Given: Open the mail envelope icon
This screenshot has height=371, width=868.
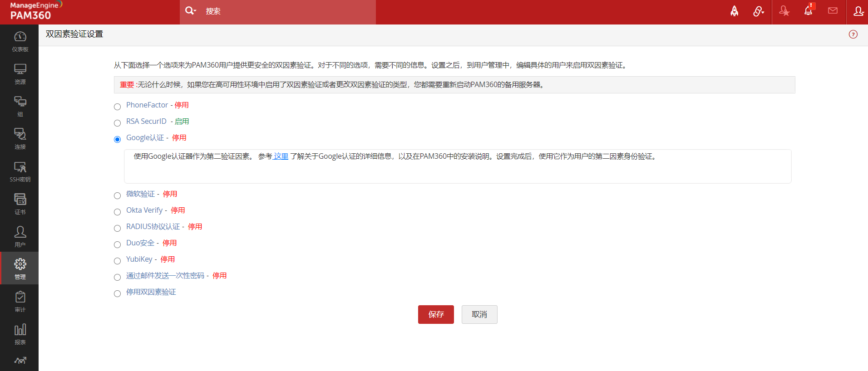Looking at the screenshot, I should click(833, 11).
